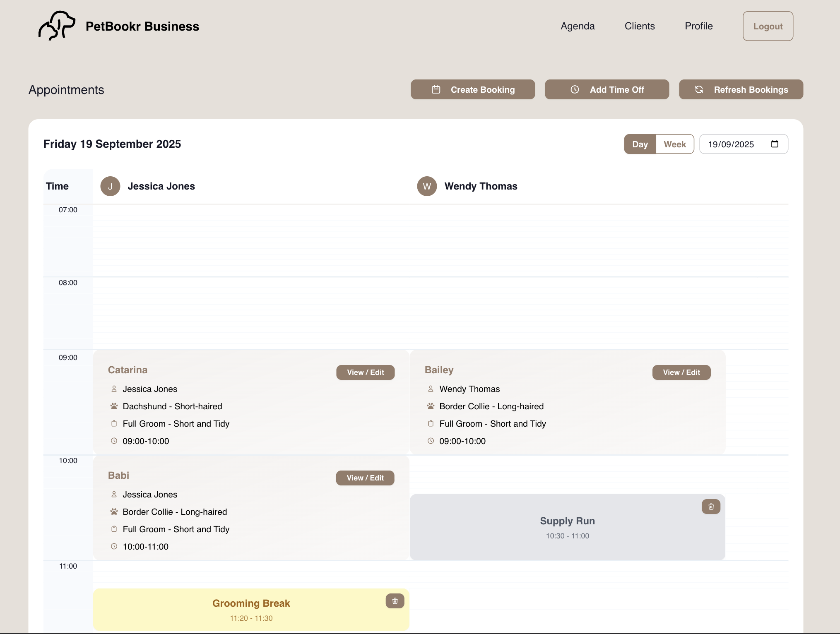The height and width of the screenshot is (634, 840).
Task: Select the Day view toggle
Action: click(640, 144)
